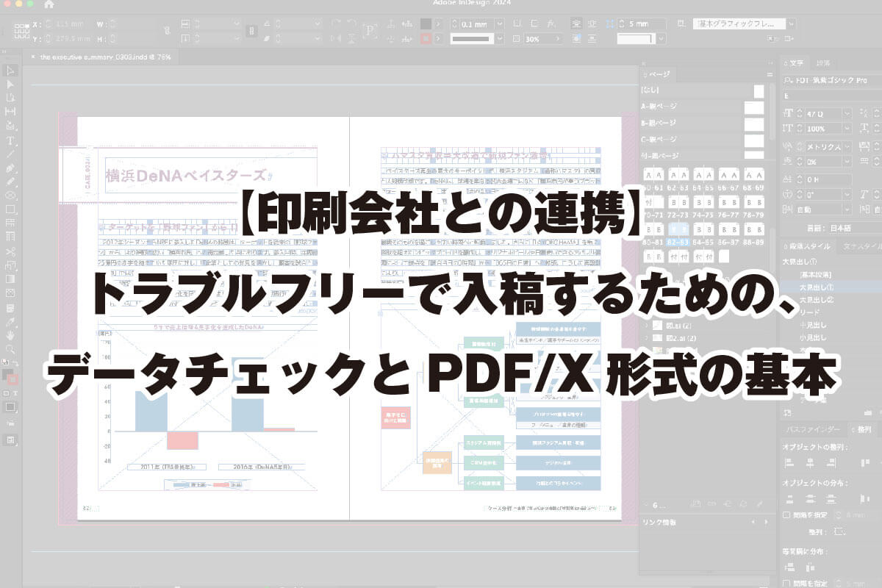
Task: Select the Page tool
Action: (10, 98)
